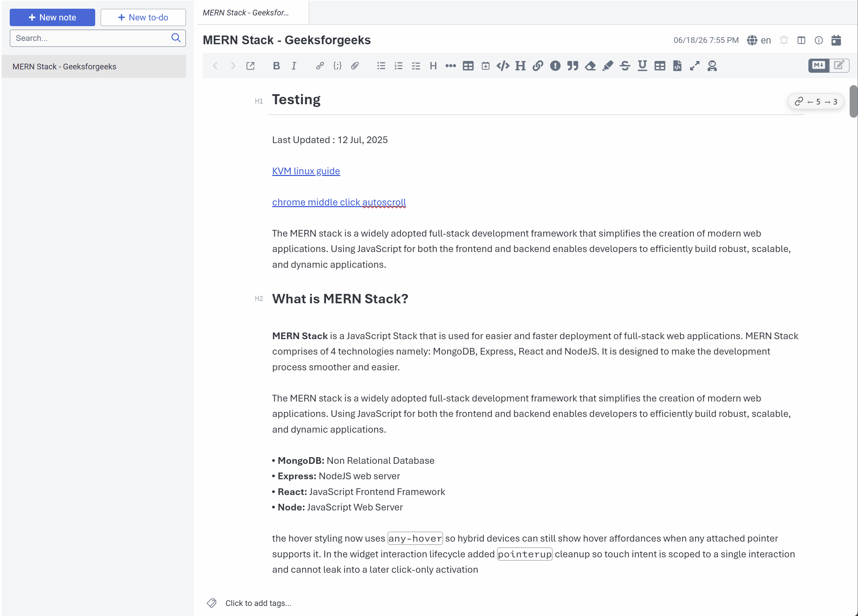
Task: Click the second table icon near underline
Action: (x=660, y=66)
